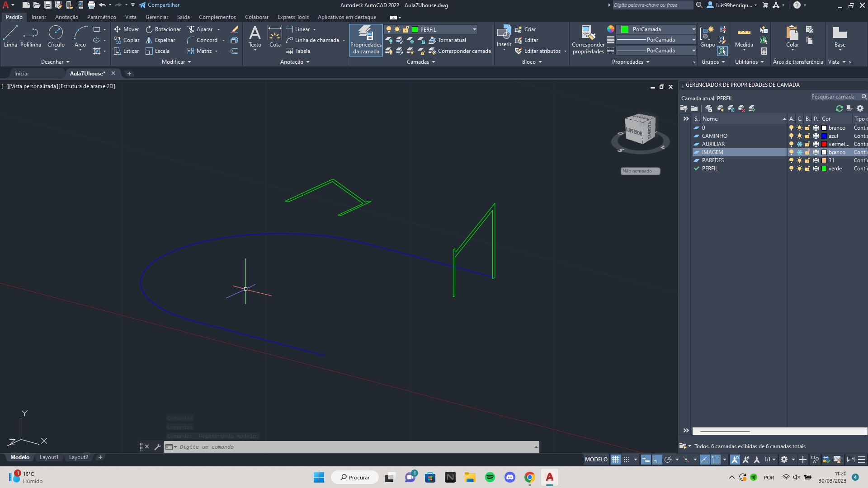Insert a Tabela
Viewport: 868px width, 488px height.
pyautogui.click(x=298, y=51)
